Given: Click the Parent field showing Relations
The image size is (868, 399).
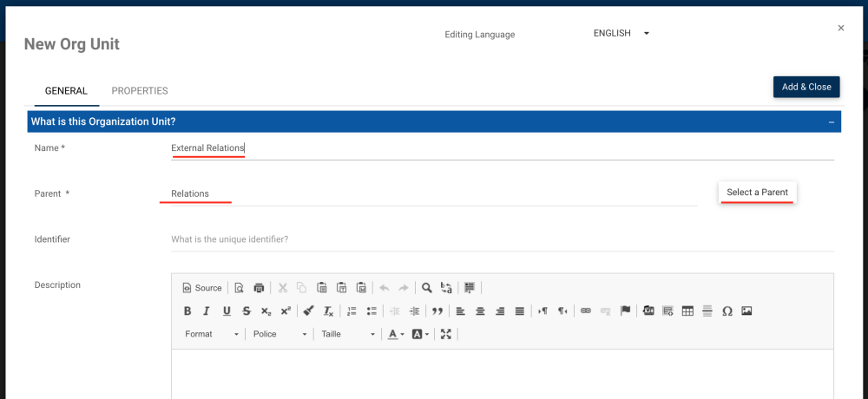Looking at the screenshot, I should tap(434, 194).
